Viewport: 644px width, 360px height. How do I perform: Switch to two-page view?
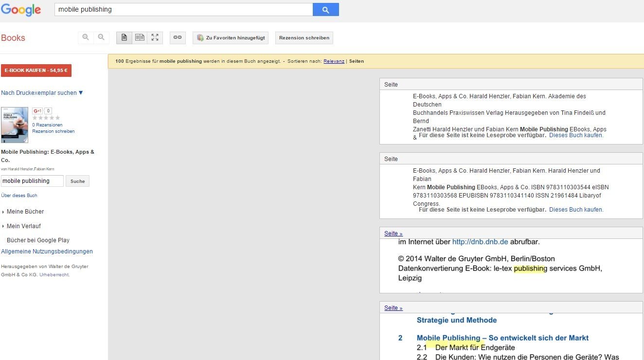coord(140,37)
